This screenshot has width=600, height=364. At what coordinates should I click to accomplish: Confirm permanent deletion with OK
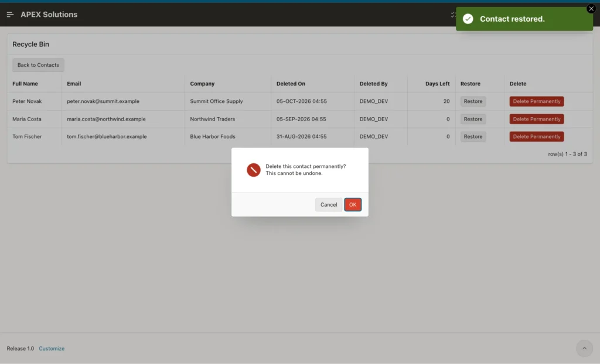coord(352,205)
